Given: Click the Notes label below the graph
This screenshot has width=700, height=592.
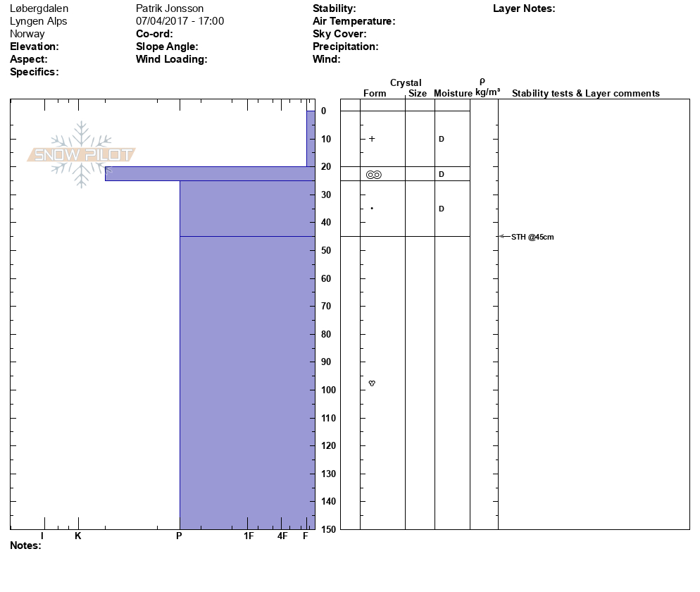Looking at the screenshot, I should (25, 545).
